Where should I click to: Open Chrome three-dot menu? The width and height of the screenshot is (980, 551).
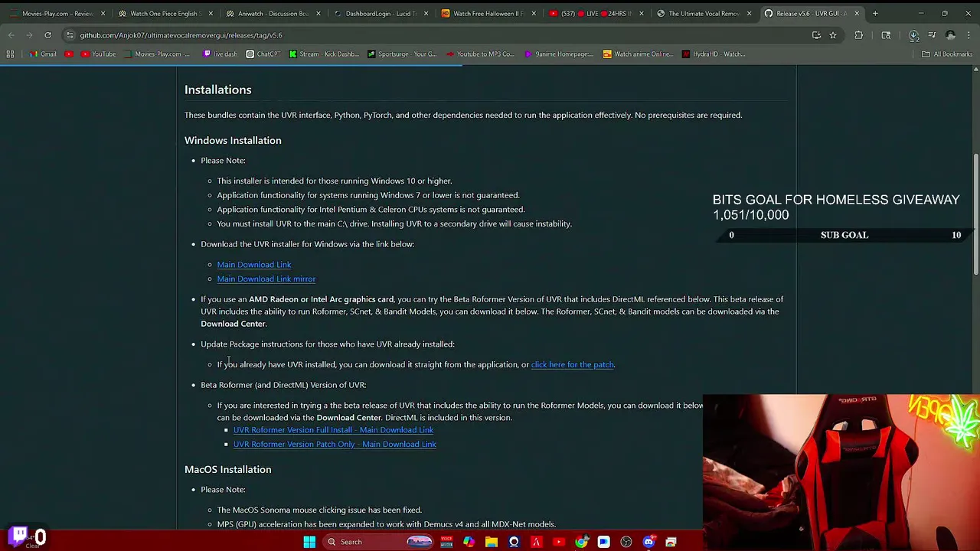coord(969,35)
